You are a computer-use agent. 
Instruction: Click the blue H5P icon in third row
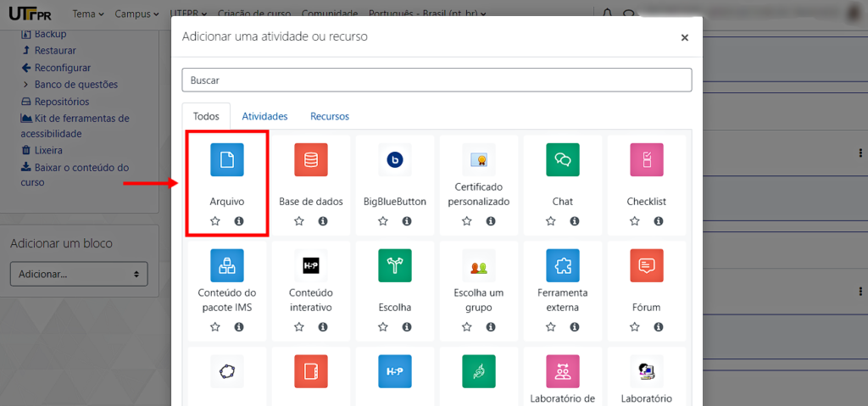395,371
